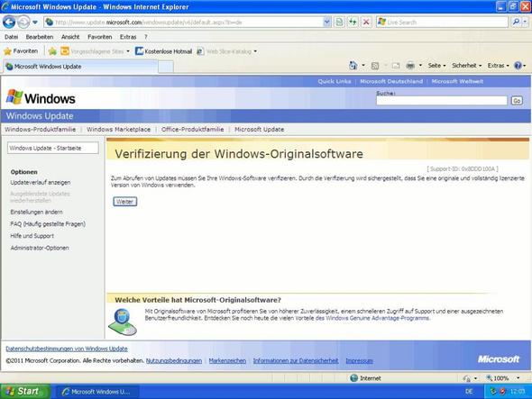Open the Ansicht menu
The height and width of the screenshot is (399, 532).
70,37
